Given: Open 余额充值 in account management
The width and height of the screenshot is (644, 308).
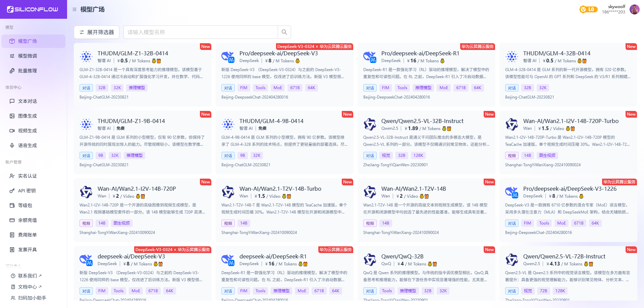Looking at the screenshot, I should (28, 220).
